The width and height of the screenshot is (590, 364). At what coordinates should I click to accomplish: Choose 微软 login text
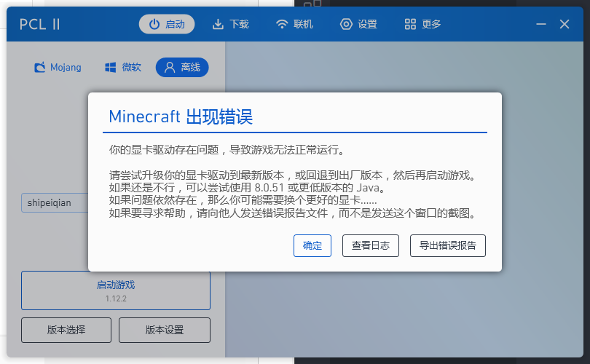click(x=131, y=67)
